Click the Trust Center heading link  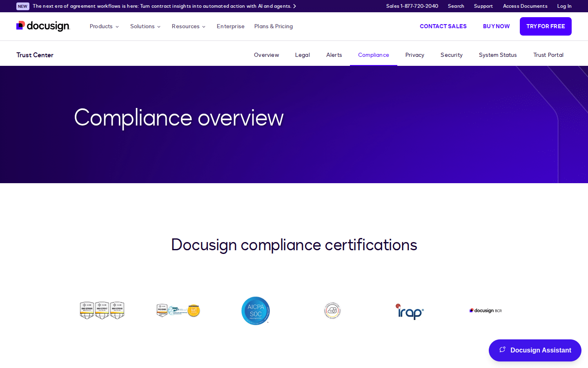35,55
